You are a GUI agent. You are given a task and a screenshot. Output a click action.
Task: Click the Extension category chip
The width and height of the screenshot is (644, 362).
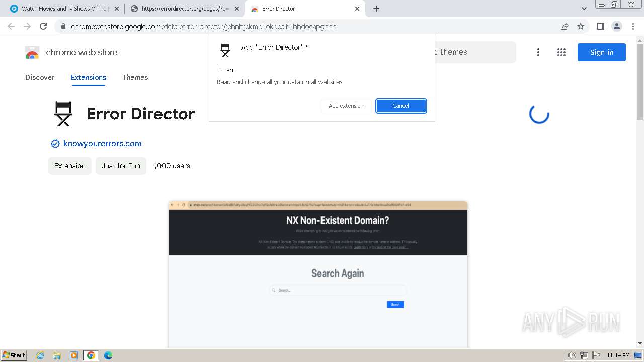tap(70, 166)
